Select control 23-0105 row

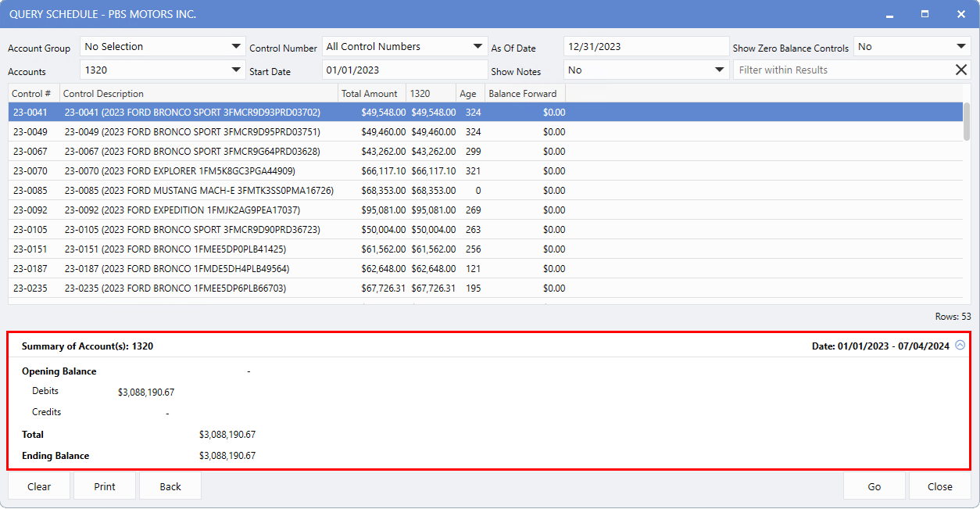[x=485, y=230]
